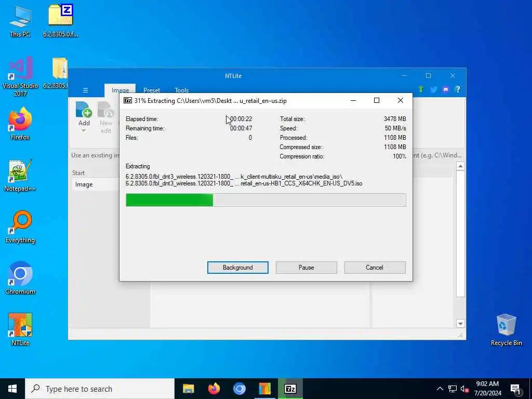
Task: Open the notification center icon
Action: pyautogui.click(x=515, y=389)
